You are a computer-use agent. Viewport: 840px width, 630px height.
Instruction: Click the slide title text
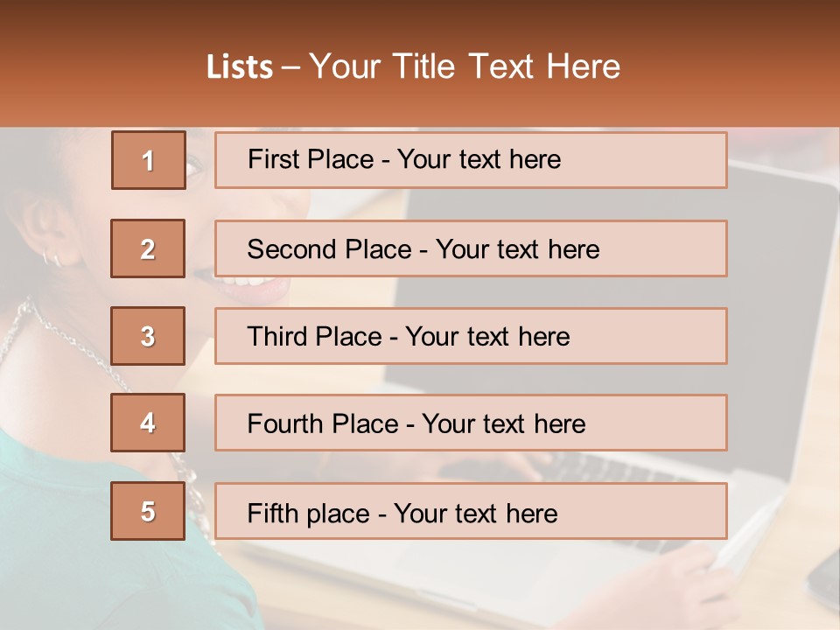click(413, 66)
